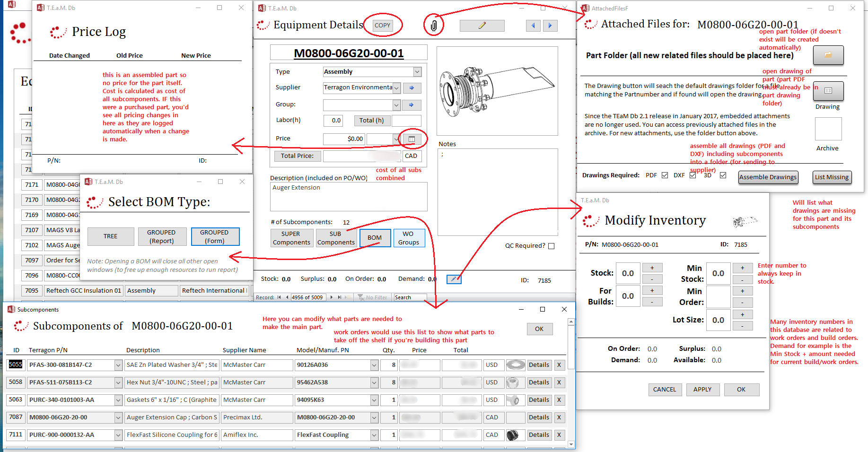
Task: Click Assemble Drawings button
Action: [x=768, y=177]
